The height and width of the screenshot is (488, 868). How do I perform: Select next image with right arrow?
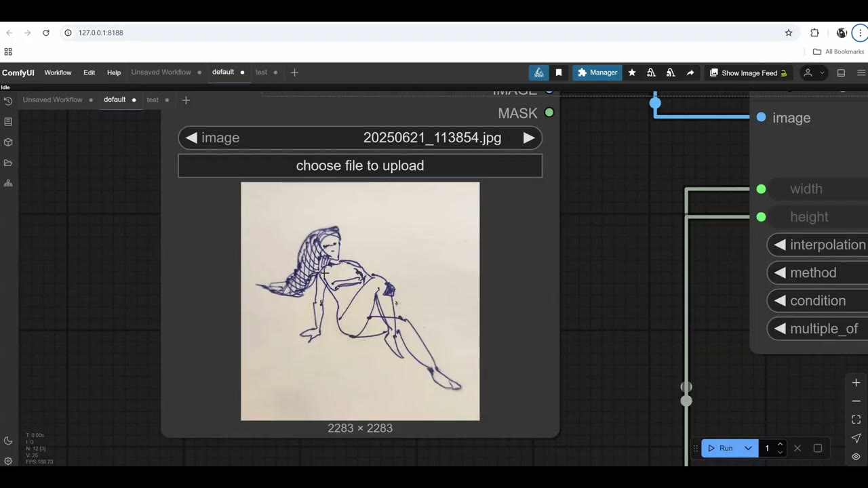(529, 138)
